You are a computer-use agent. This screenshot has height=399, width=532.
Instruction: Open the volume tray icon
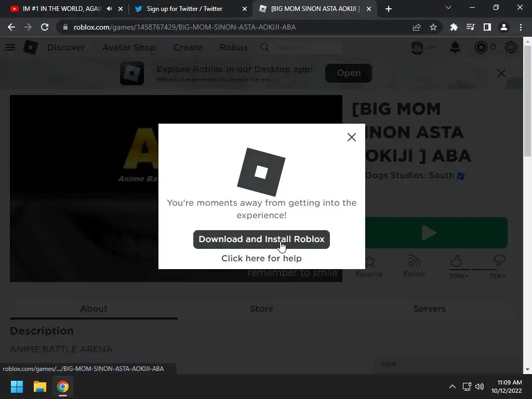tap(480, 387)
